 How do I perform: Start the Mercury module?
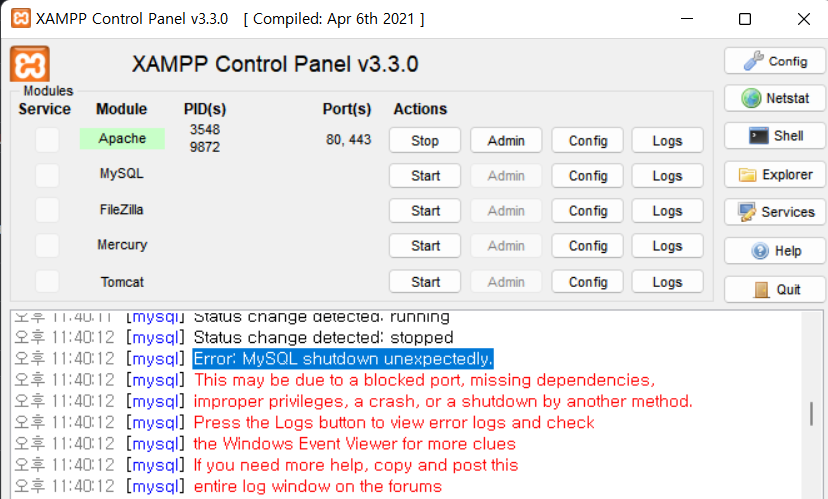[425, 246]
